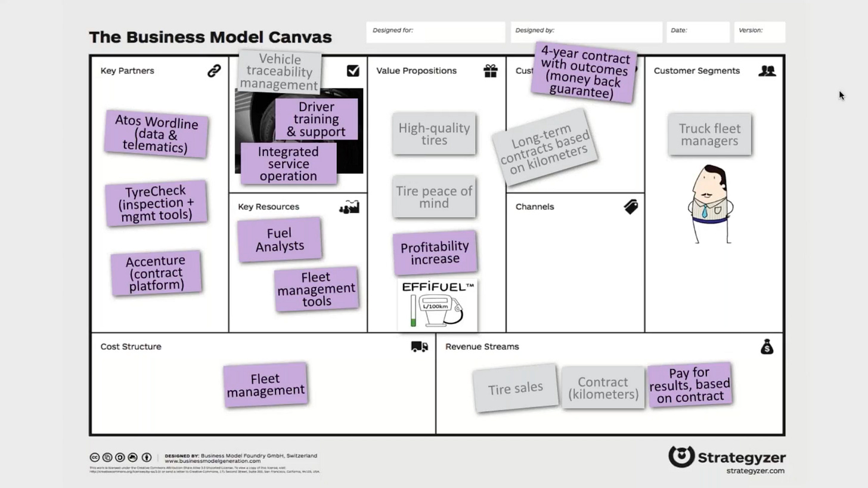This screenshot has width=868, height=488.
Task: Select the High-quality tires note
Action: coord(434,134)
